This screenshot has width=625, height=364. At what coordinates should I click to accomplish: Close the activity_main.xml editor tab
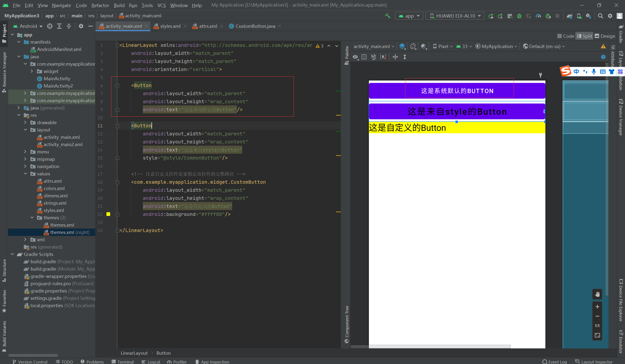pyautogui.click(x=146, y=26)
